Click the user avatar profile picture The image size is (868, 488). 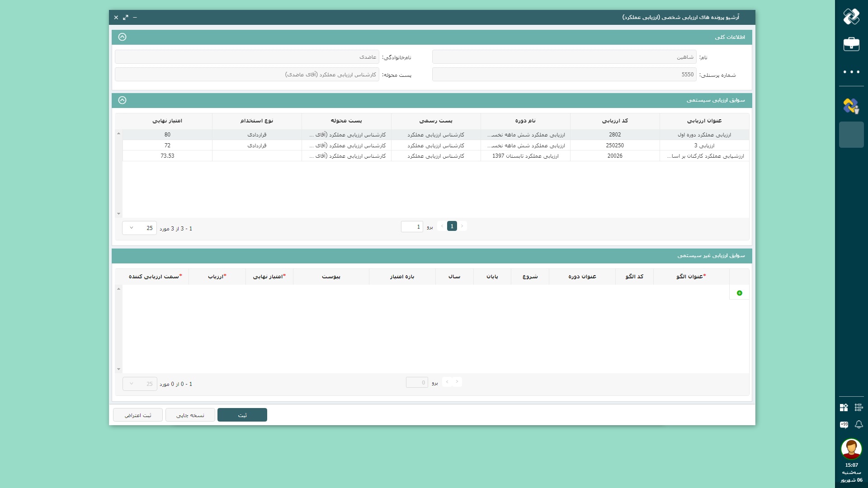coord(851,449)
